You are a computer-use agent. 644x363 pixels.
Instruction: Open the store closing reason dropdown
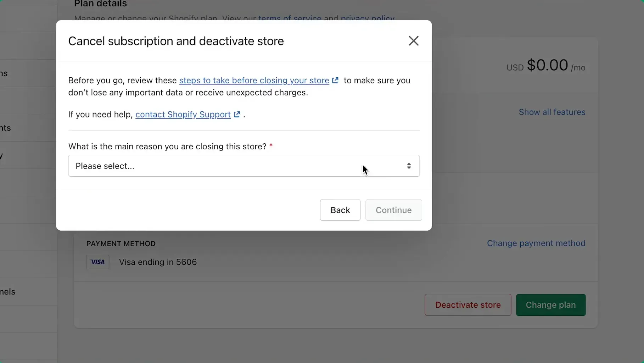pos(243,166)
